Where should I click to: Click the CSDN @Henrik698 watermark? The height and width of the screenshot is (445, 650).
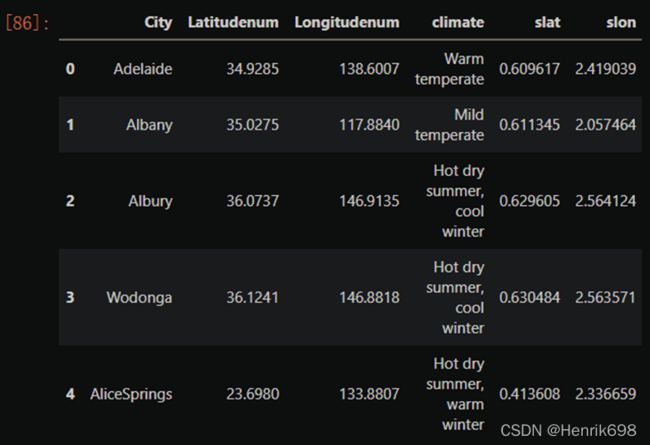pyautogui.click(x=568, y=430)
